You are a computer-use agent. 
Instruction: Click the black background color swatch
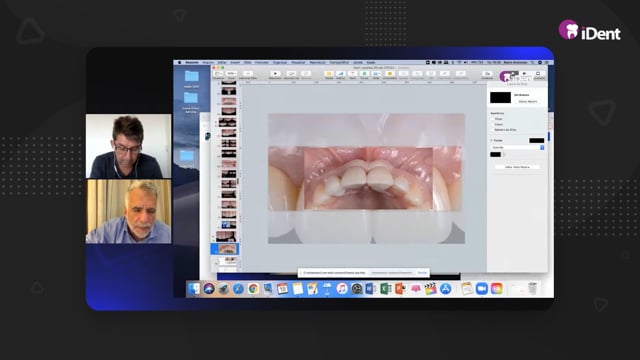coord(496,154)
